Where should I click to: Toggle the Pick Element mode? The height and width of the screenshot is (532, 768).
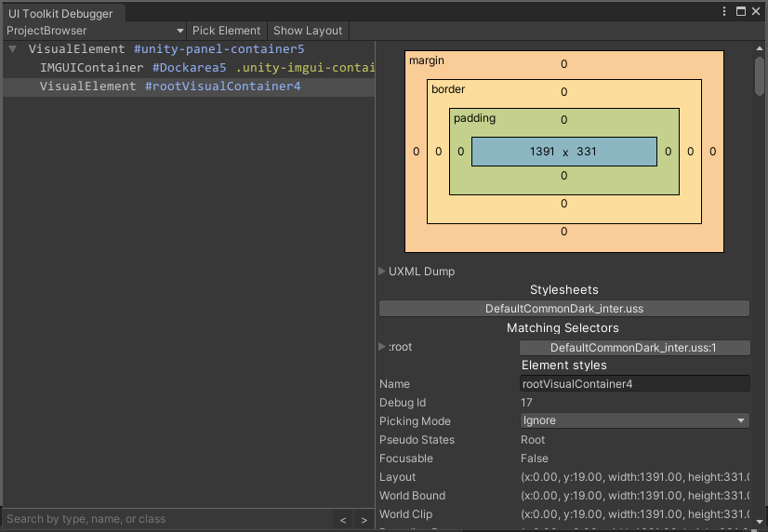point(226,31)
